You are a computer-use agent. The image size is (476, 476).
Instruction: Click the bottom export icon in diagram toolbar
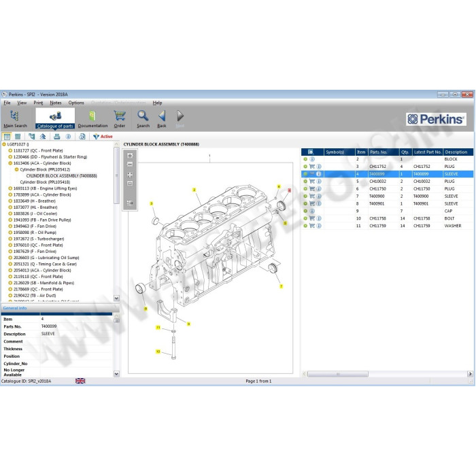[x=130, y=203]
